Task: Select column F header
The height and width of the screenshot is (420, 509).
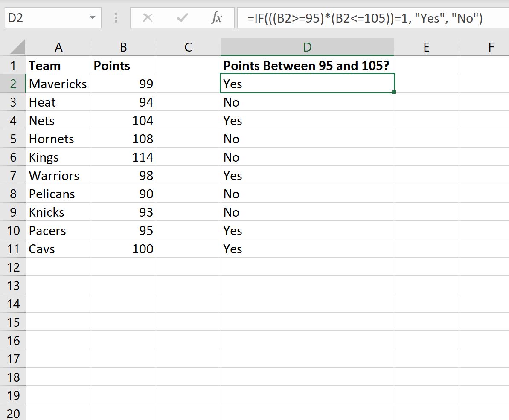Action: coord(484,47)
